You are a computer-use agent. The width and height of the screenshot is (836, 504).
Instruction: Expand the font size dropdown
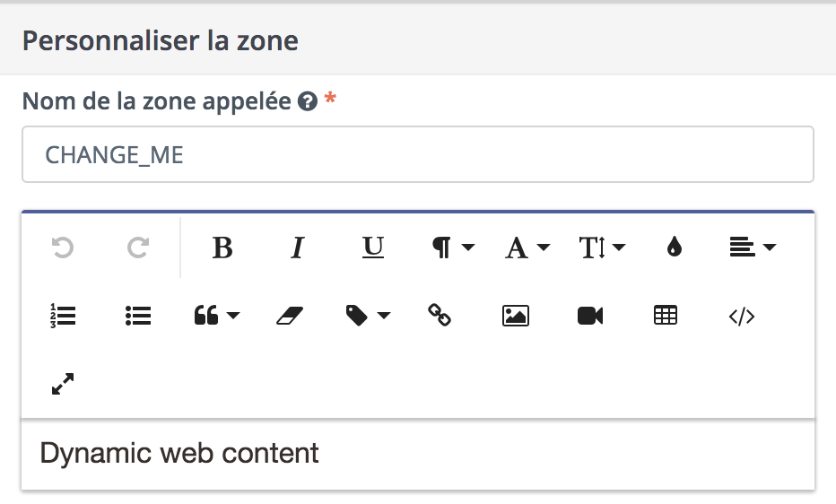pyautogui.click(x=602, y=248)
